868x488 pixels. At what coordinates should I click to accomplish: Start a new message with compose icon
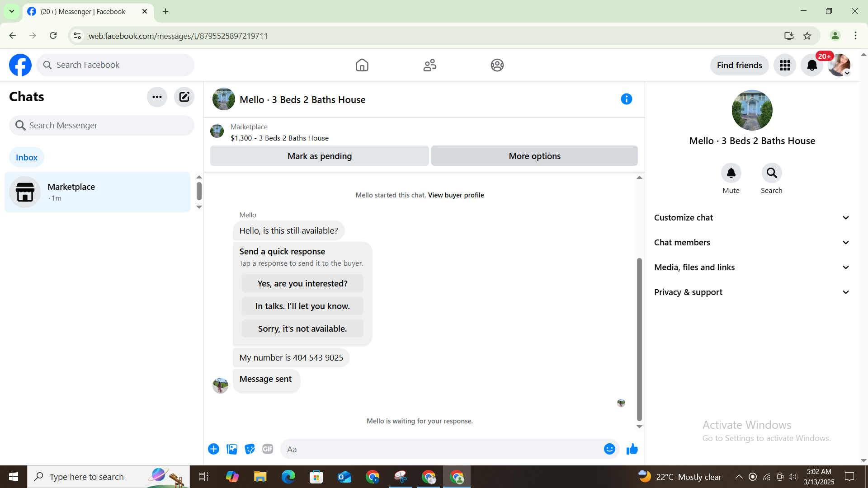coord(184,97)
